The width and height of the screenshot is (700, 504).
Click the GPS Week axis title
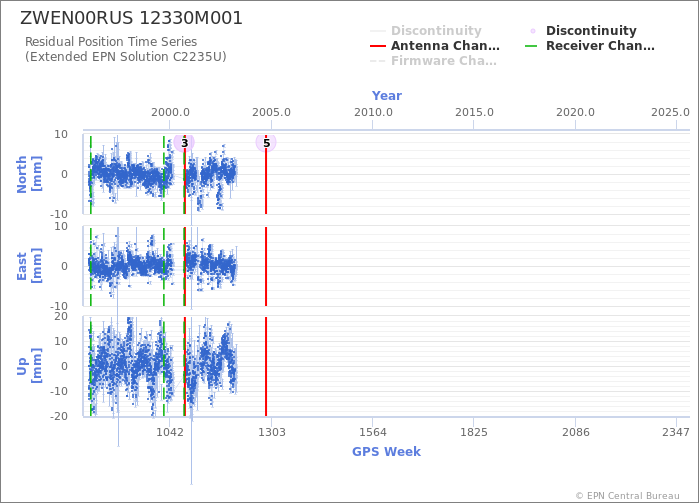[x=386, y=451]
